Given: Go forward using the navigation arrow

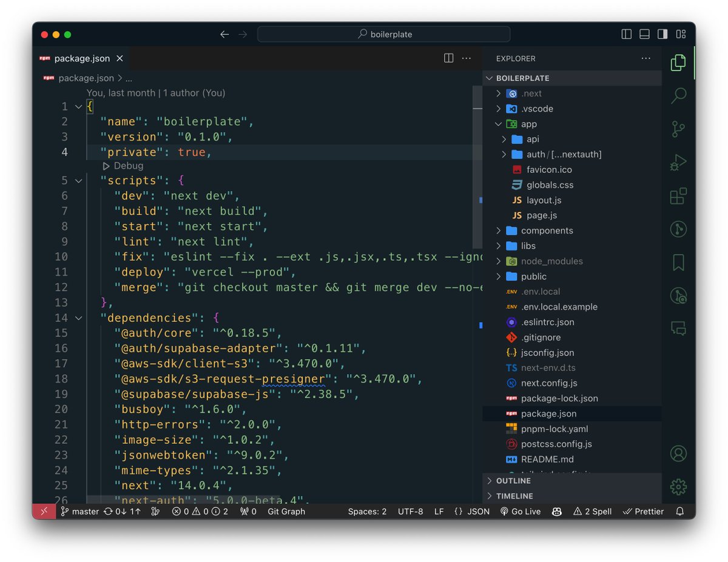Looking at the screenshot, I should coord(243,35).
